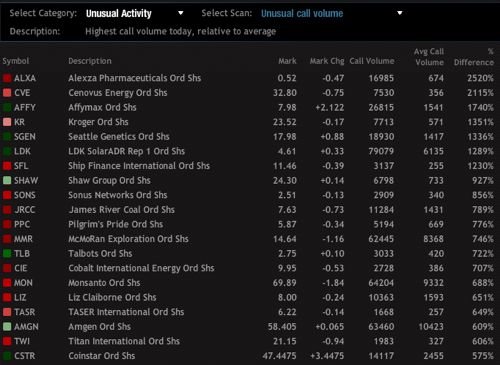Image resolution: width=500 pixels, height=365 pixels.
Task: Click McMoRan Exploration Ord Shs description
Action: click(128, 239)
